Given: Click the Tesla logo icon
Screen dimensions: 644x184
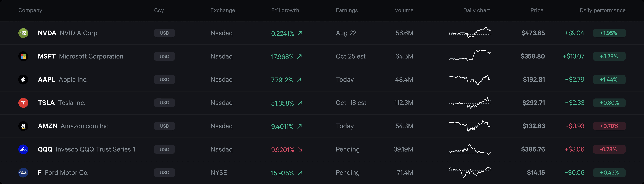Looking at the screenshot, I should pos(23,103).
